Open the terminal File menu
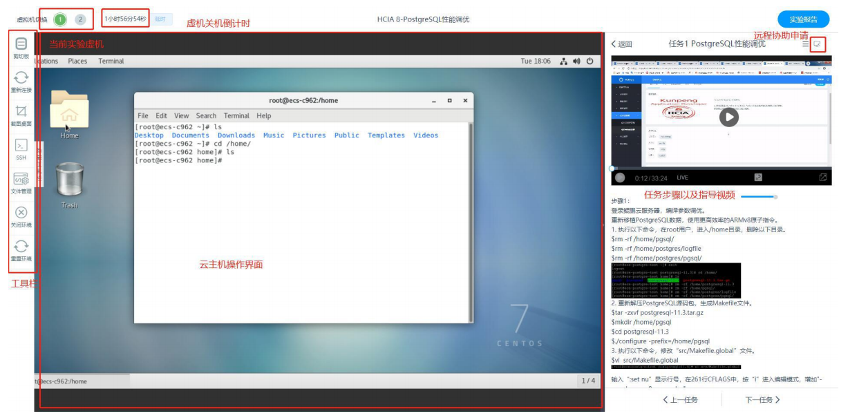This screenshot has width=868, height=418. pyautogui.click(x=143, y=115)
